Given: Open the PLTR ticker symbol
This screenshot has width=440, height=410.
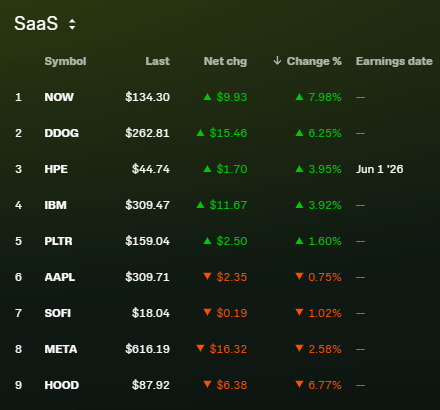Looking at the screenshot, I should (58, 241).
